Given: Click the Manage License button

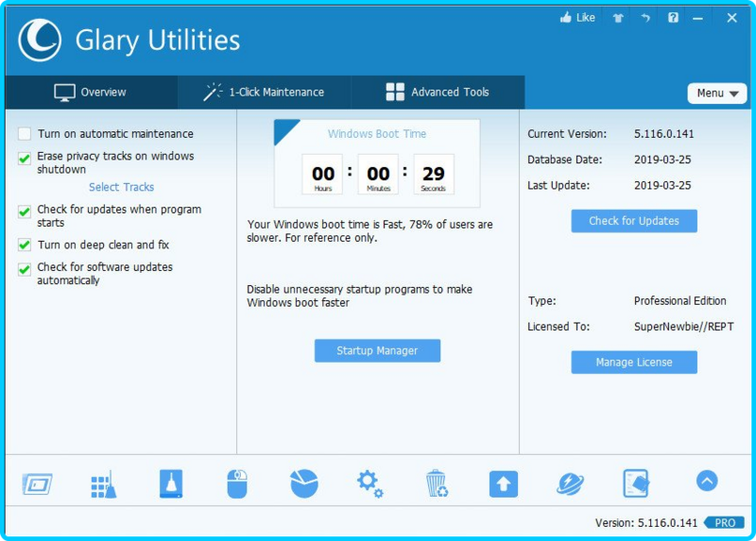Looking at the screenshot, I should (634, 363).
